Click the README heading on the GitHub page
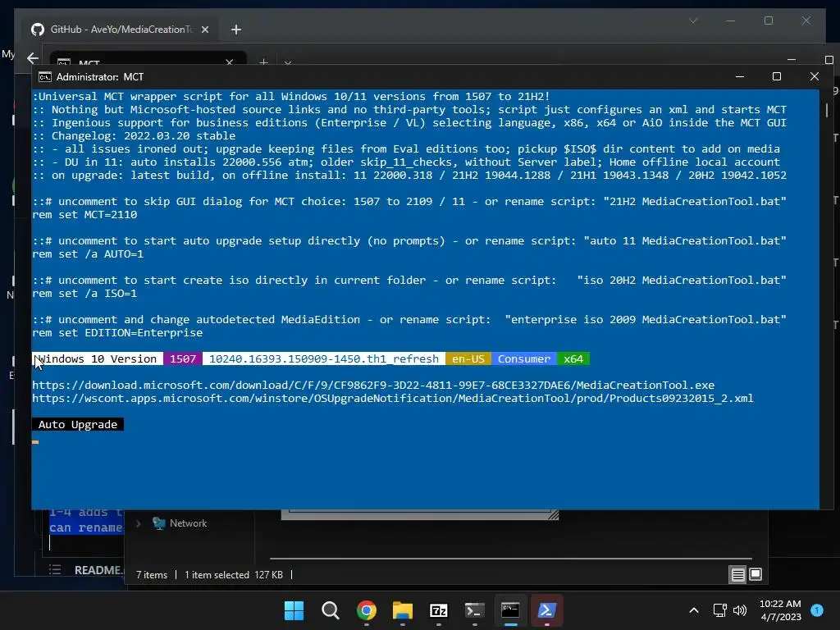 pos(98,570)
